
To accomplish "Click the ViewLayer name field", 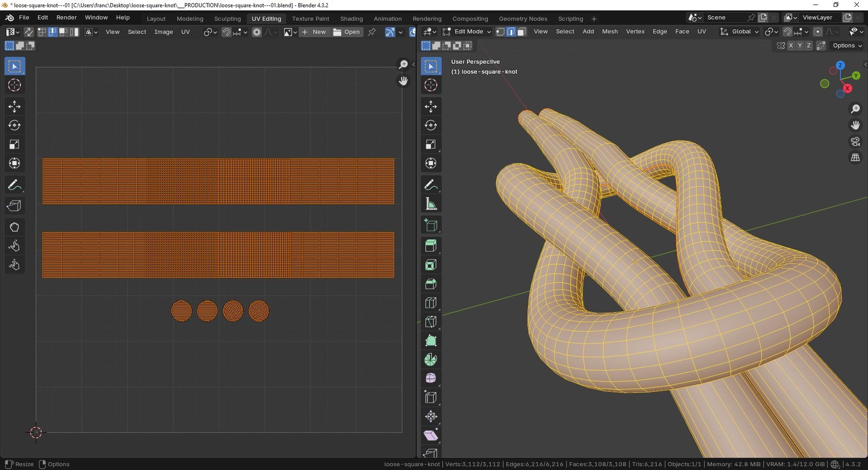I will pos(821,17).
